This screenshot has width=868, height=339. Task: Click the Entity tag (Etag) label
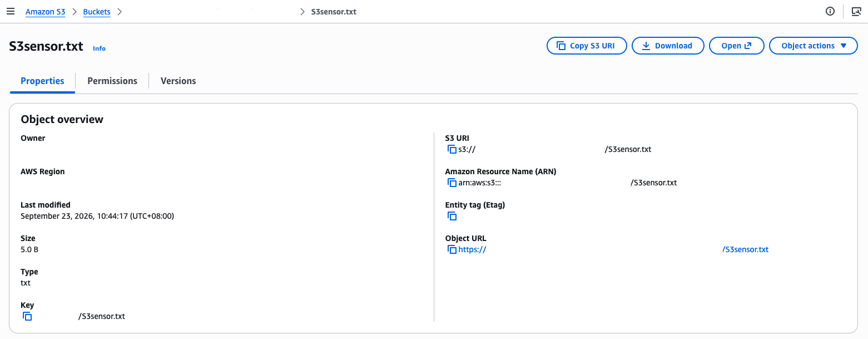[x=475, y=205]
